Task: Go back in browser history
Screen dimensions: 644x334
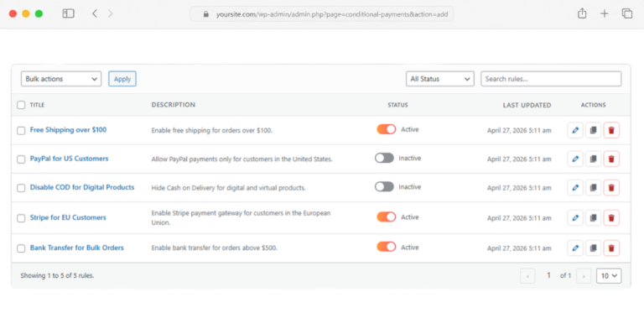Action: coord(95,13)
